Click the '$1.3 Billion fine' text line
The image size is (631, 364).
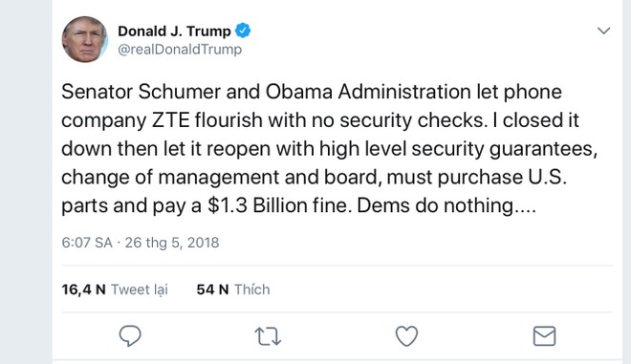pyautogui.click(x=298, y=205)
